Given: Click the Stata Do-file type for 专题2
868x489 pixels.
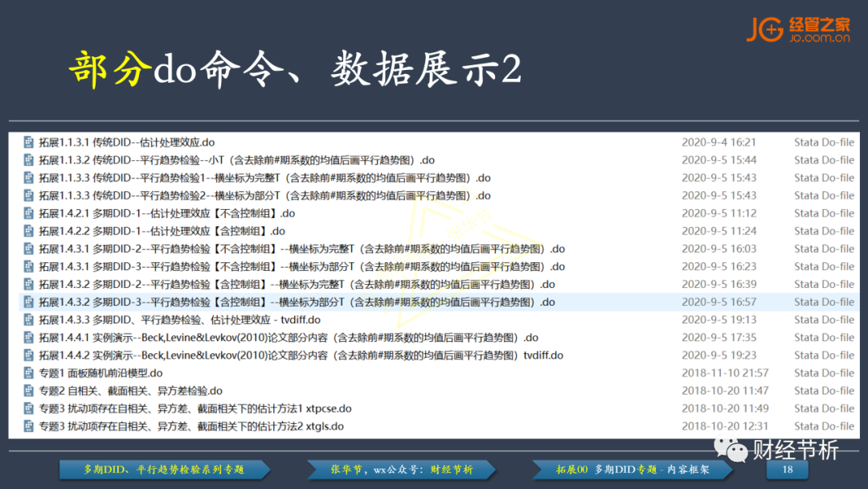Looking at the screenshot, I should (x=824, y=391).
